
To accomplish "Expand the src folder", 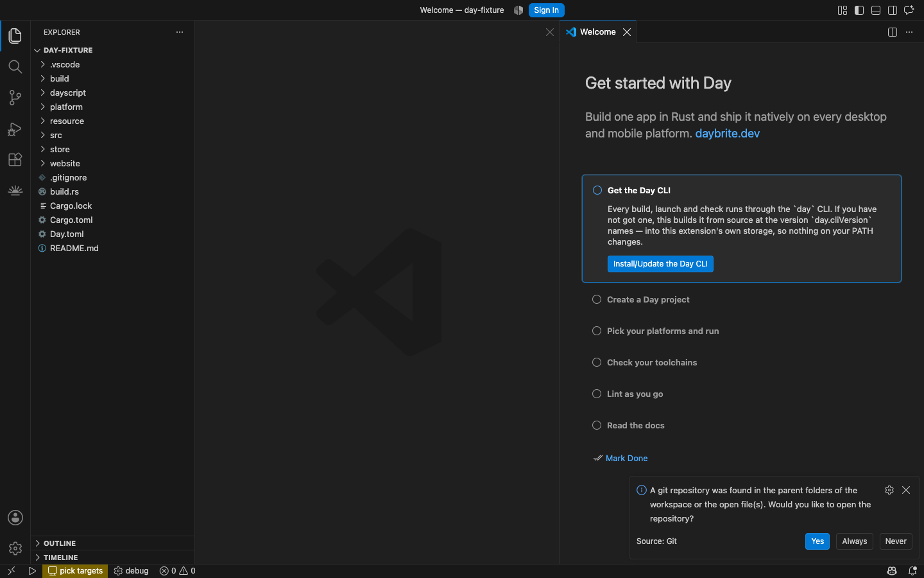I will click(112, 135).
